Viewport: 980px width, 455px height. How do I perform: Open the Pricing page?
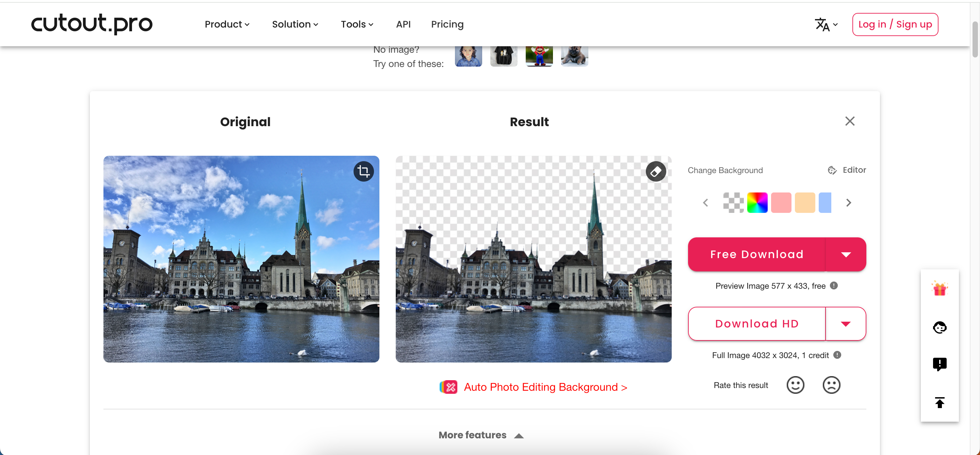[x=447, y=24]
